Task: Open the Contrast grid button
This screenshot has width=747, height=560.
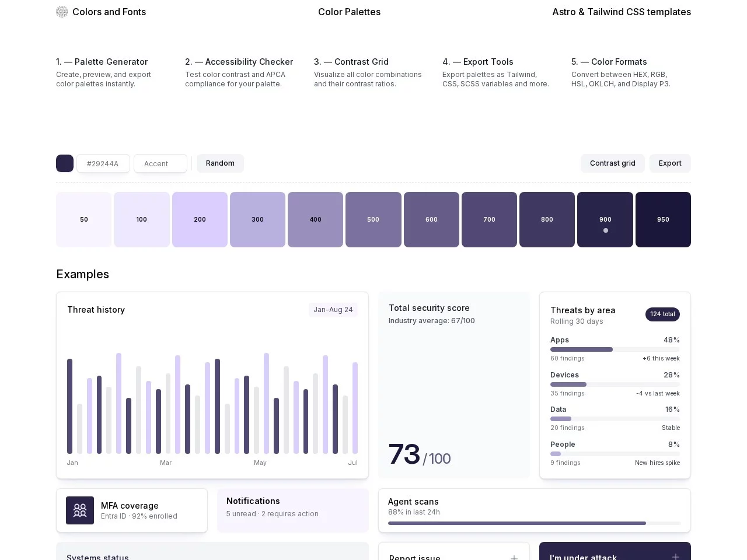Action: click(612, 163)
